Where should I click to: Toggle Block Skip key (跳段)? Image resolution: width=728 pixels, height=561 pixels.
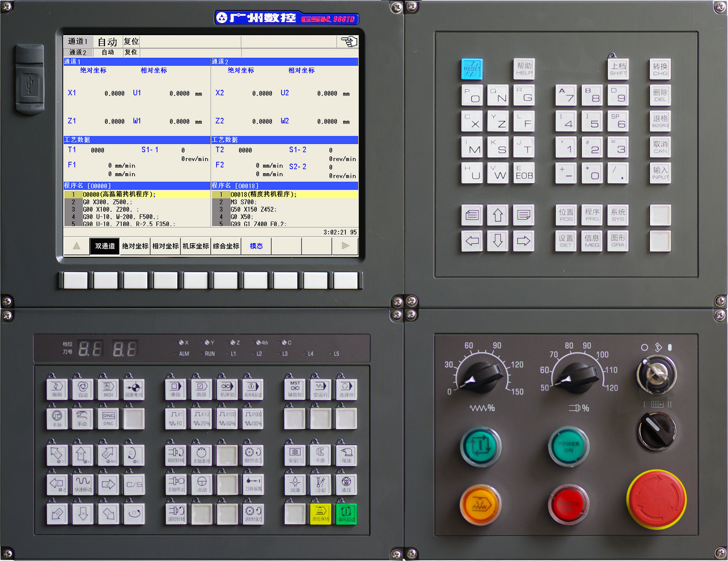[201, 389]
